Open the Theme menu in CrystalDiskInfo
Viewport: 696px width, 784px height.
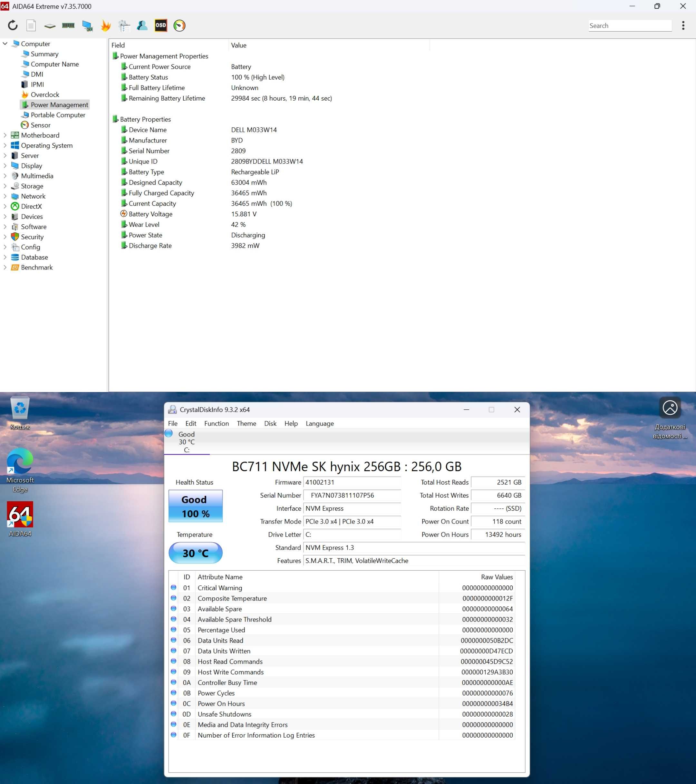(247, 424)
